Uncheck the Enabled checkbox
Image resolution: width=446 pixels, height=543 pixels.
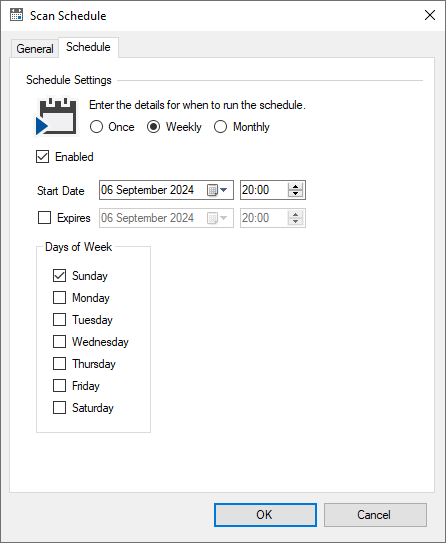tap(43, 157)
